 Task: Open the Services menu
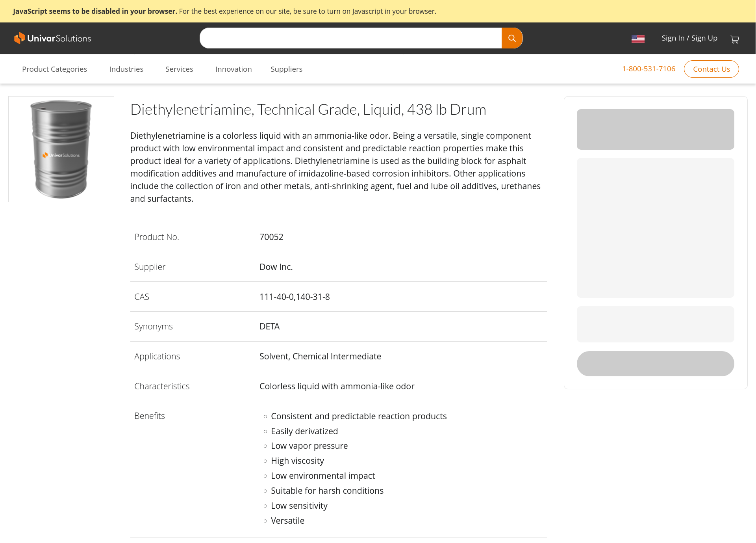click(x=179, y=69)
